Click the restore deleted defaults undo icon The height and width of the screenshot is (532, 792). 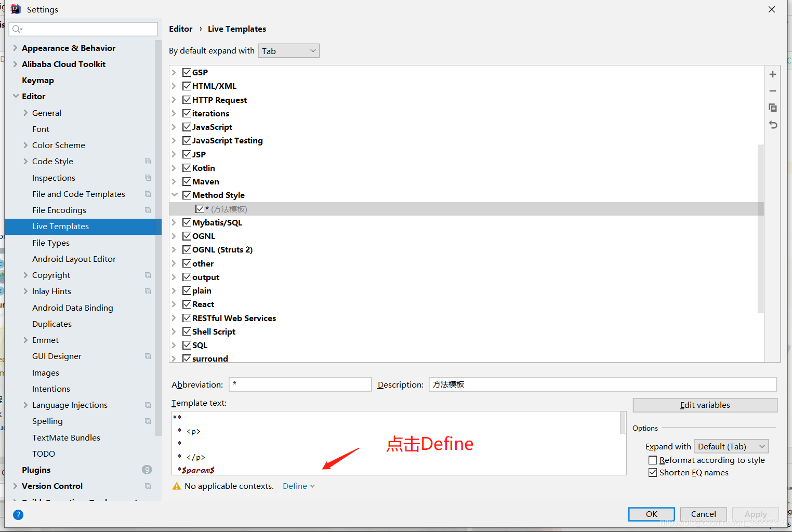773,125
